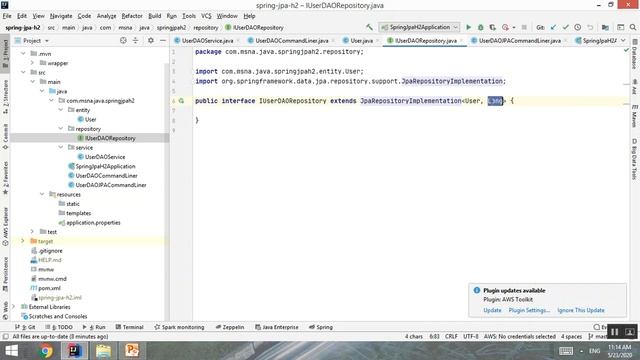Toggle the Structure tool window stripe button

point(5,96)
